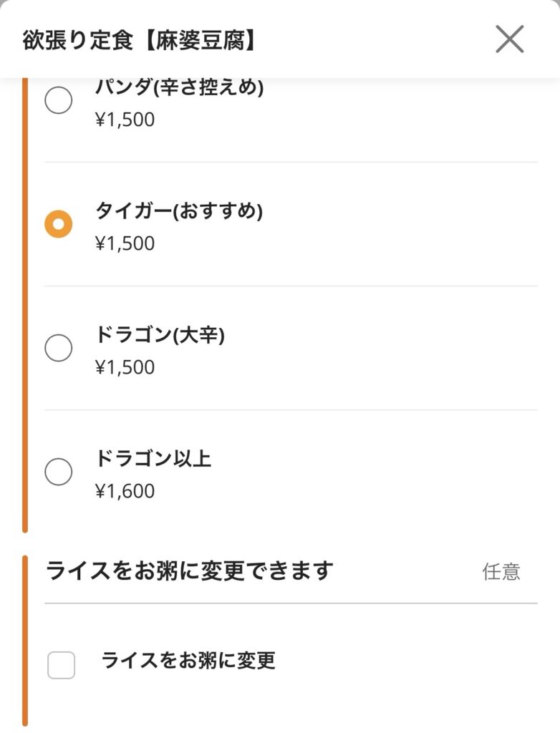Select the パンダ(辛さ控えめ) radio button
The image size is (560, 733).
59,100
